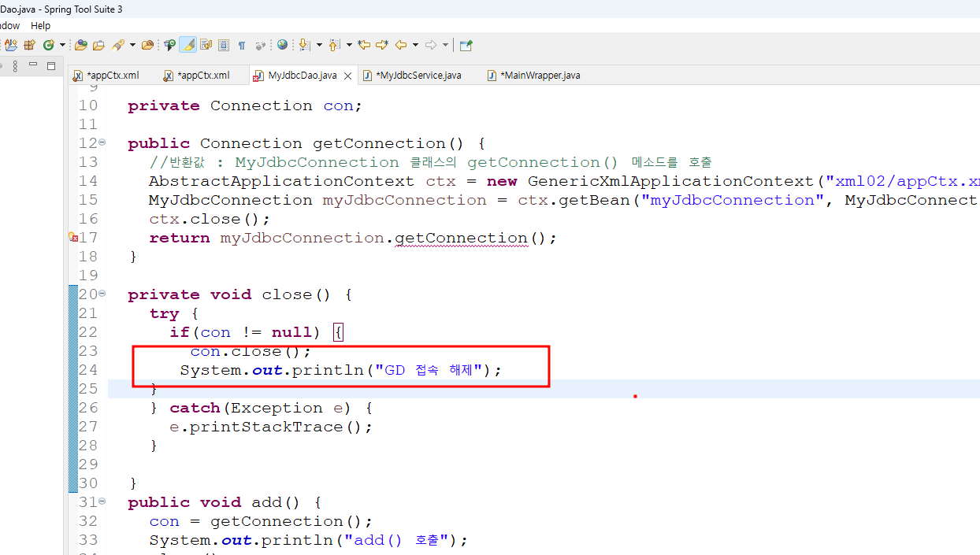Click 'private Connection con;' on line 10

(245, 105)
